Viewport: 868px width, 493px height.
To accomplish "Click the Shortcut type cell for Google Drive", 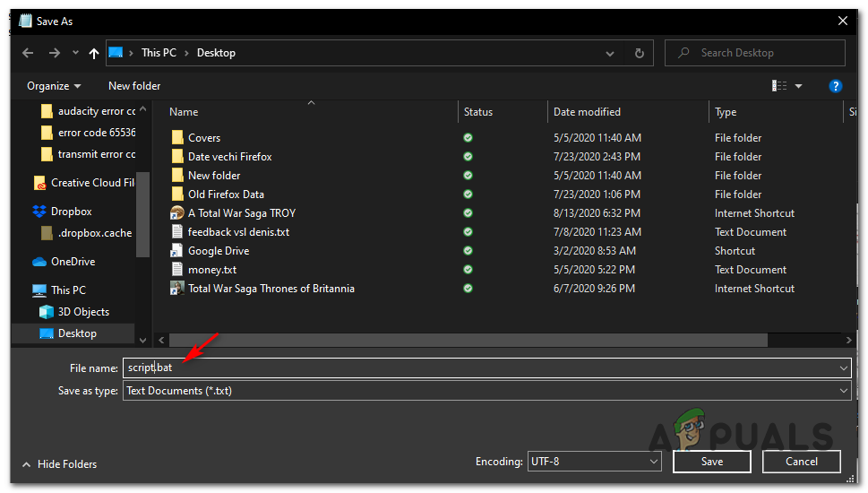I will click(x=735, y=251).
